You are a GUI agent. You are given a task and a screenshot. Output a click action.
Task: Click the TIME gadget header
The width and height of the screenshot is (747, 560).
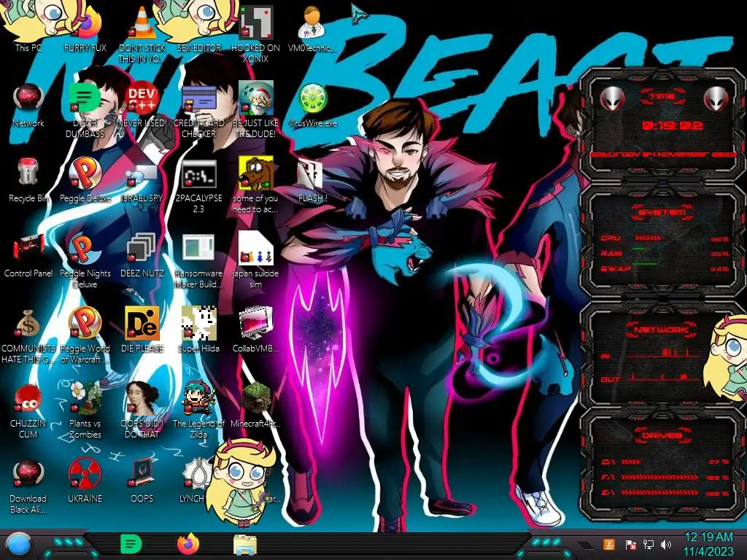[662, 97]
